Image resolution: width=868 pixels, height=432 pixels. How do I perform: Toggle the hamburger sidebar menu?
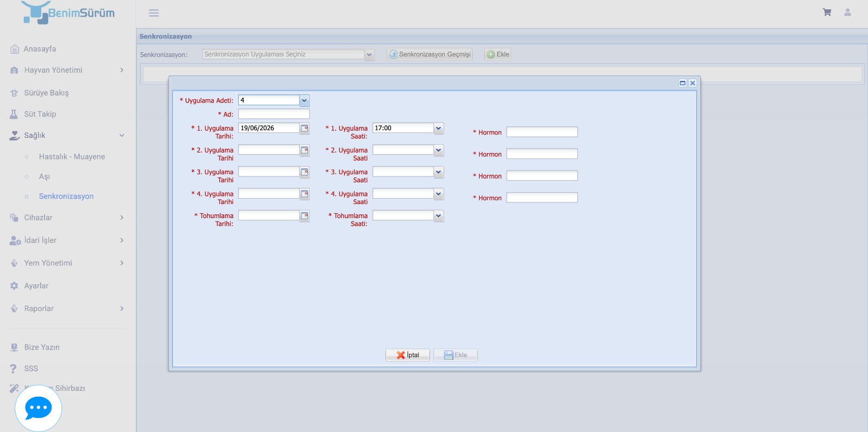pyautogui.click(x=154, y=12)
